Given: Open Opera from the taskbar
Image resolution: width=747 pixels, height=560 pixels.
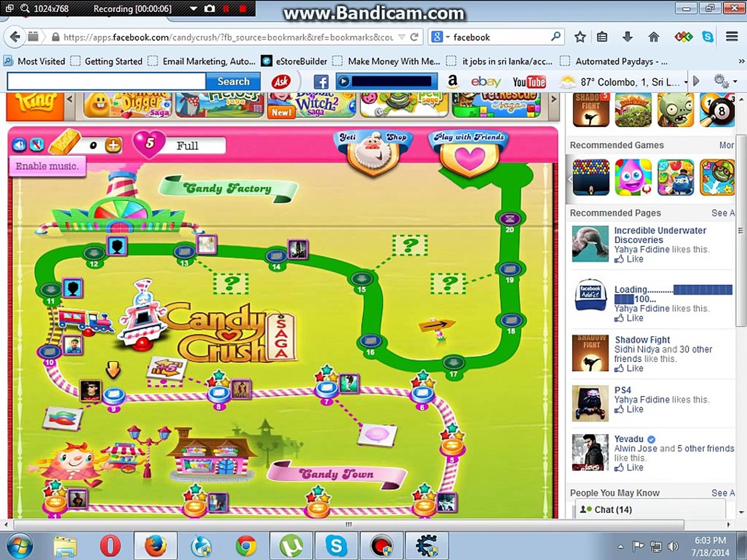Looking at the screenshot, I should (110, 546).
